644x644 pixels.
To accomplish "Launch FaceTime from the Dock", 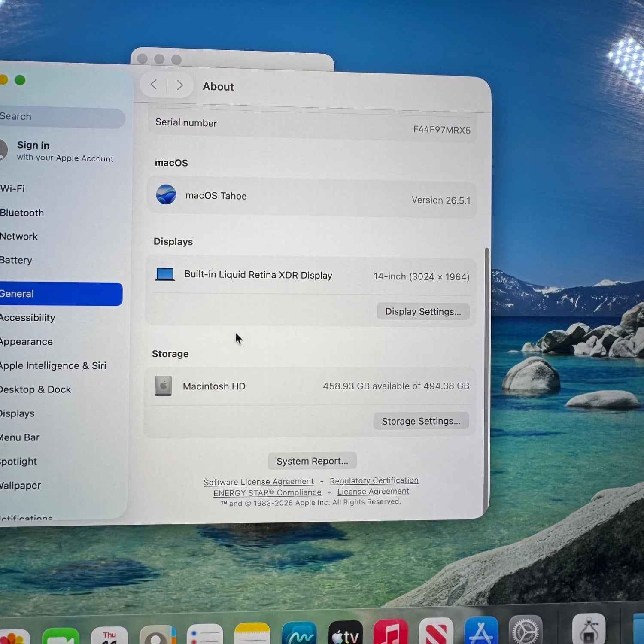I will 61,636.
